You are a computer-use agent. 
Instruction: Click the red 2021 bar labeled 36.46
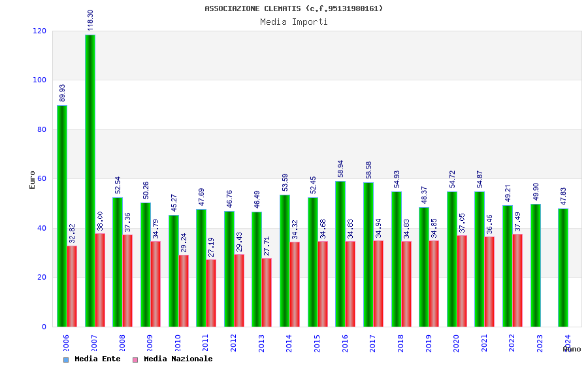(489, 282)
